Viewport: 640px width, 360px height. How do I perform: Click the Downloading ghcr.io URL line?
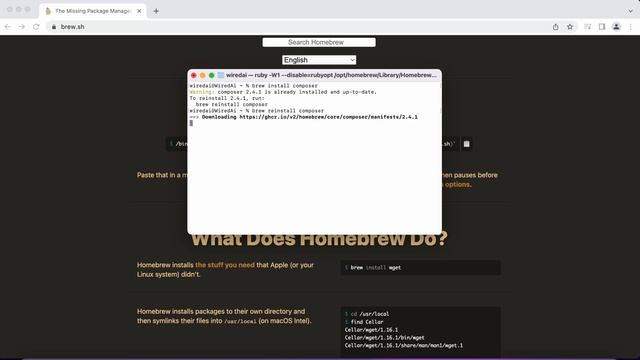pos(303,117)
